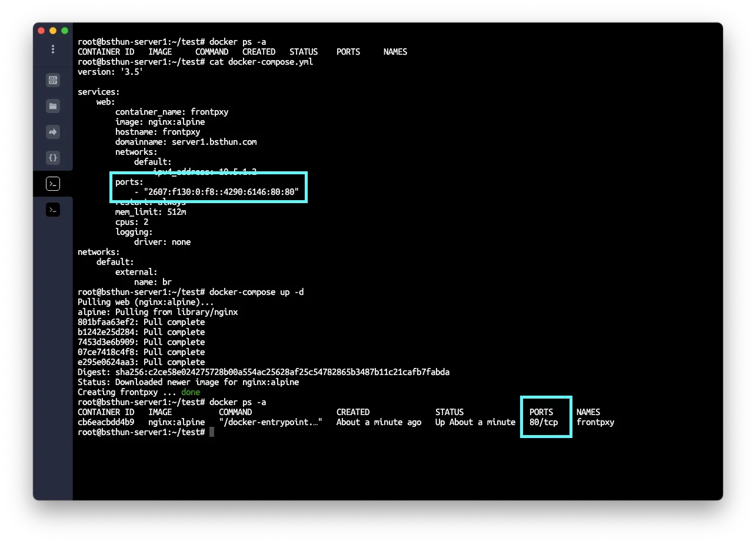Click the "container_name: frontpxy" line

pos(172,111)
